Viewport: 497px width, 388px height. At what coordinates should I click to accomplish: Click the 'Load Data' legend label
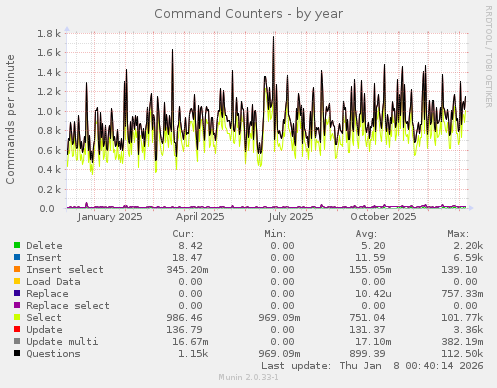click(53, 282)
